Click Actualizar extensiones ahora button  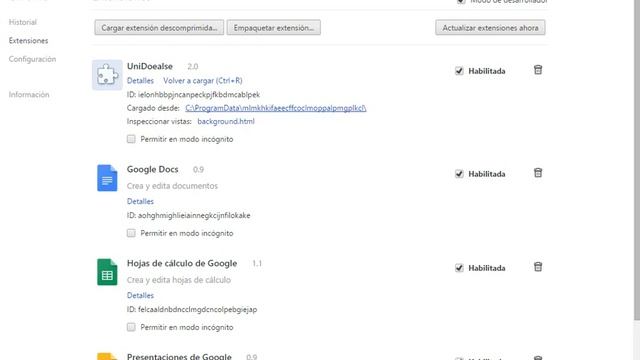click(x=490, y=28)
